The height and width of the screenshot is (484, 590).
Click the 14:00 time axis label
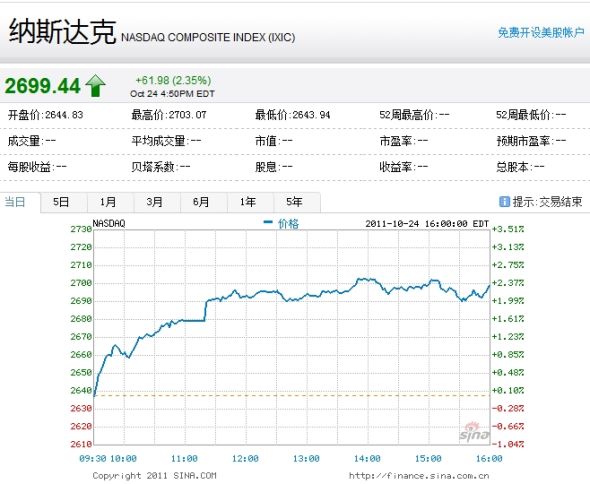(x=367, y=458)
